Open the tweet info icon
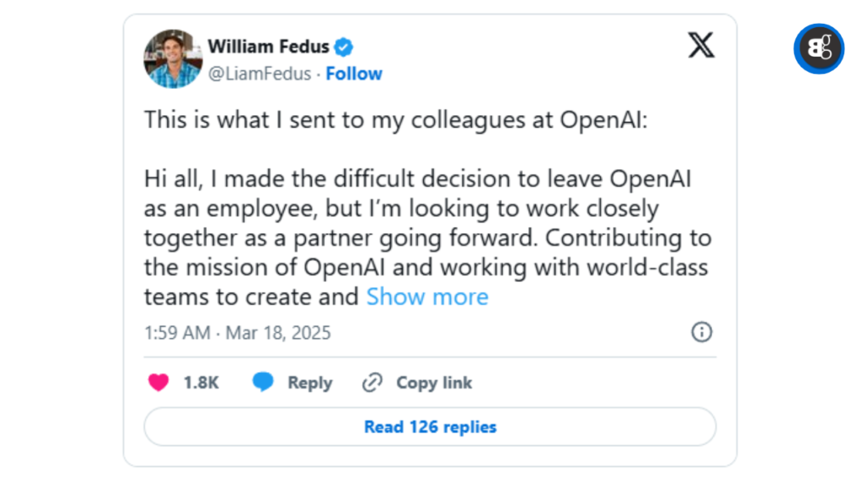This screenshot has width=868, height=488. (702, 332)
